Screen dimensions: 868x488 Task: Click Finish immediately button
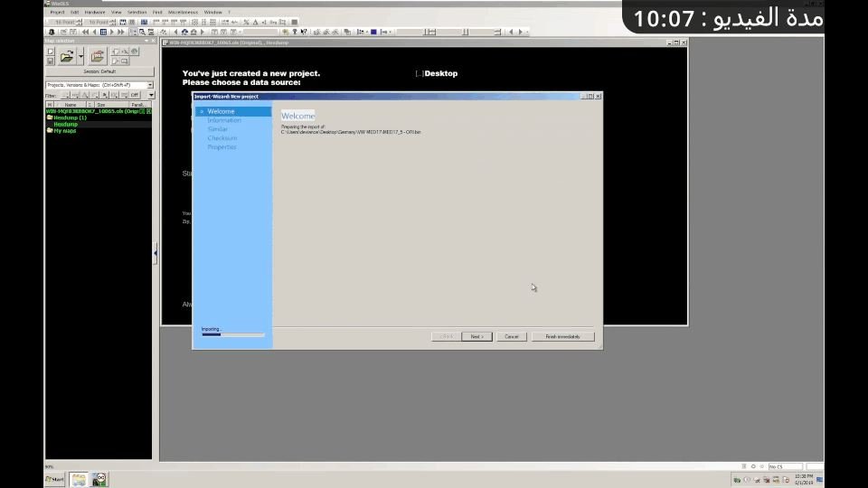[563, 336]
